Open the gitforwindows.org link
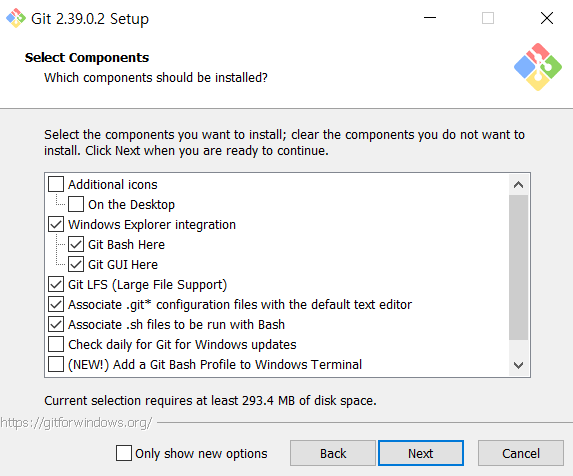Viewport: 573px width, 476px height. click(x=76, y=423)
